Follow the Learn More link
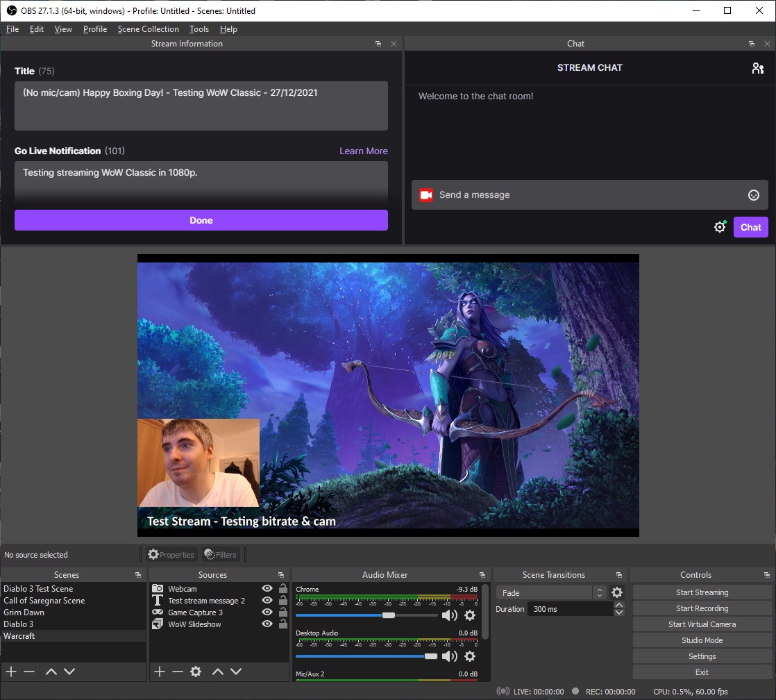This screenshot has width=776, height=700. click(363, 151)
